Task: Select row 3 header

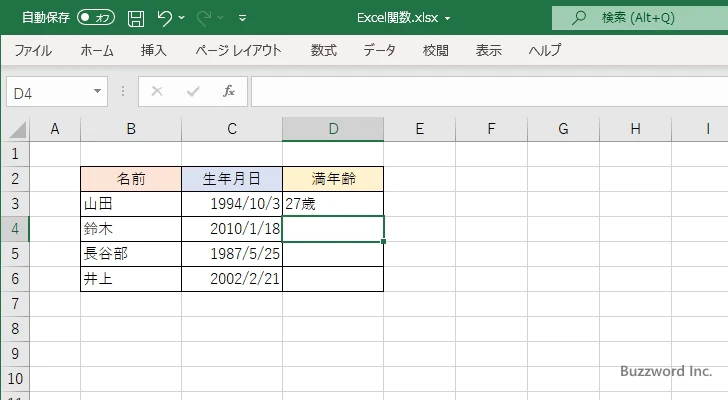Action: tap(15, 204)
